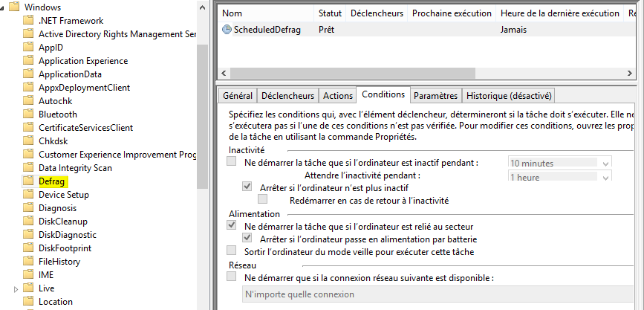Image resolution: width=644 pixels, height=310 pixels.
Task: Sort by Déclencheurs column header
Action: tap(377, 13)
